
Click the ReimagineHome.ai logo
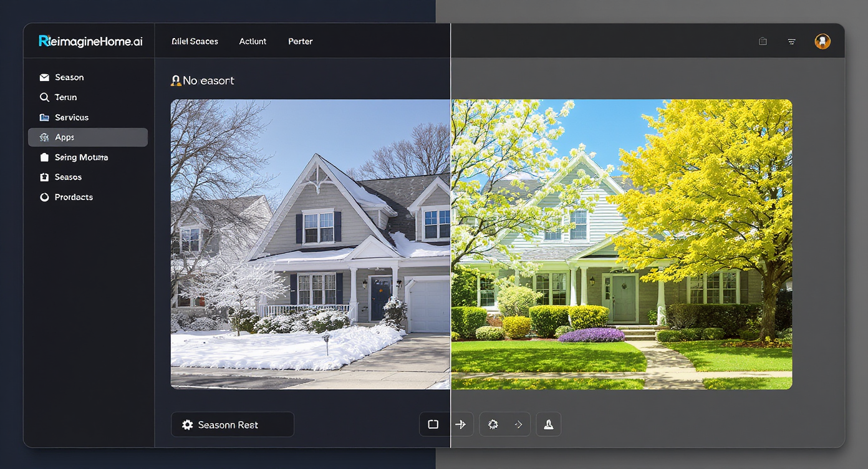tap(91, 40)
